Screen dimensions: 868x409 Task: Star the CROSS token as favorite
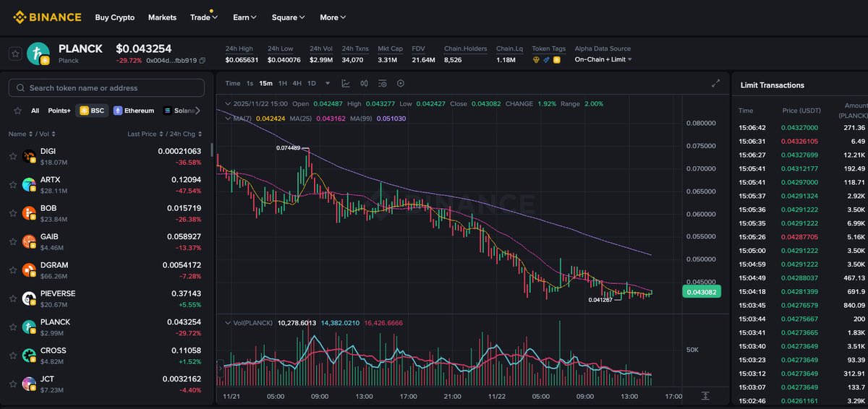tap(13, 356)
